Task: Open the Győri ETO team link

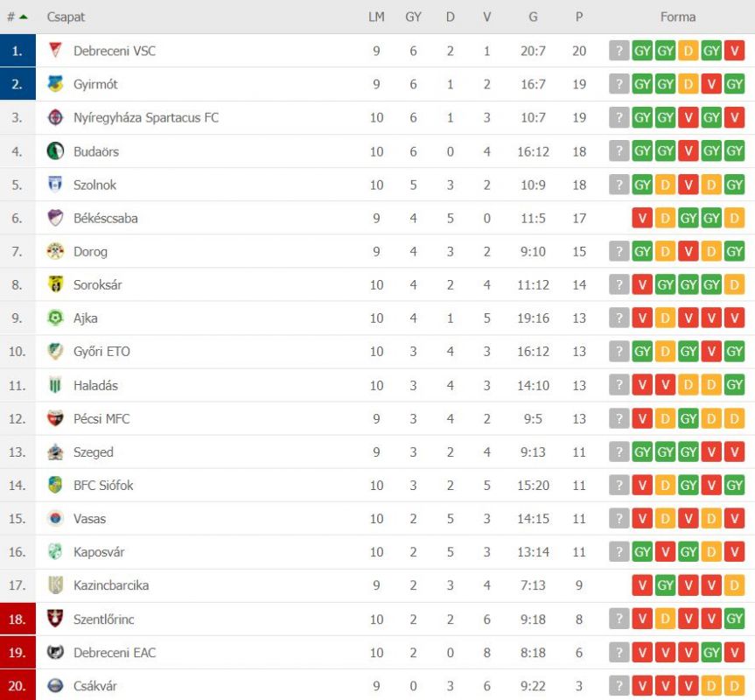Action: (101, 352)
